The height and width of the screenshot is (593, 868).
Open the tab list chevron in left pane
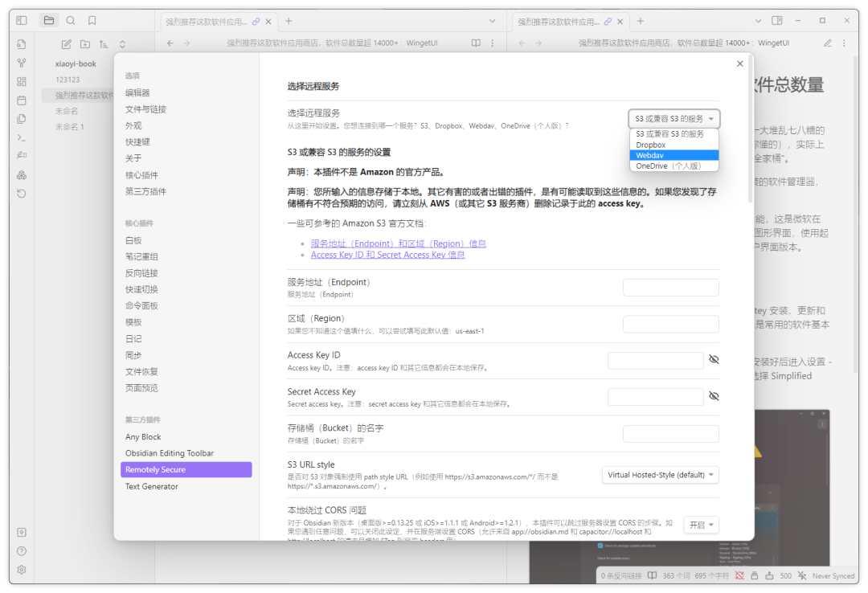(x=492, y=21)
